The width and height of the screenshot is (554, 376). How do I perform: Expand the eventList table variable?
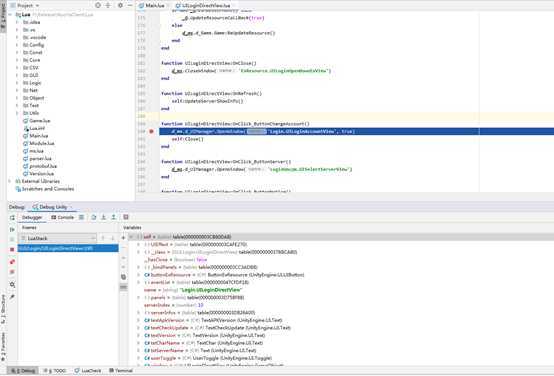click(138, 282)
